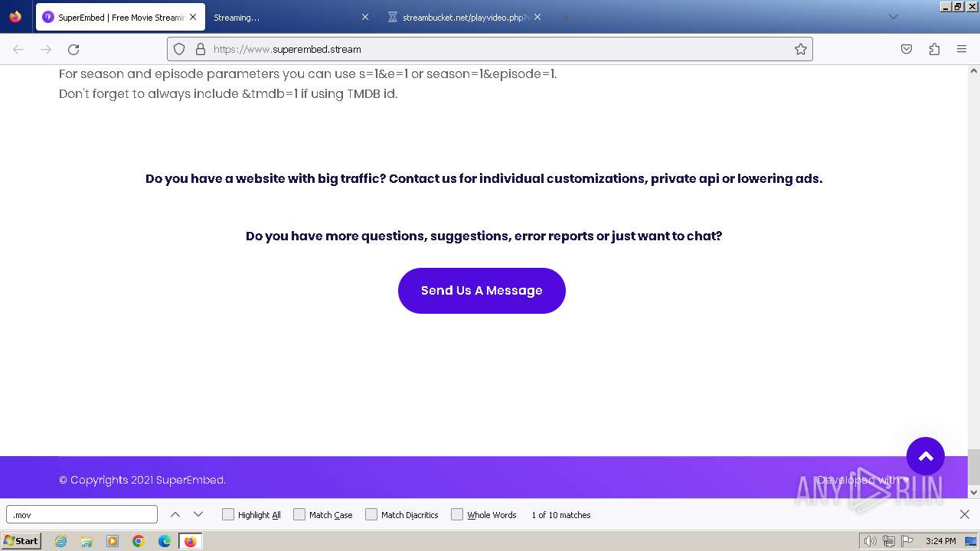Screen dimensions: 980x551
Task: Switch to the Streaming... tab
Action: (291, 17)
